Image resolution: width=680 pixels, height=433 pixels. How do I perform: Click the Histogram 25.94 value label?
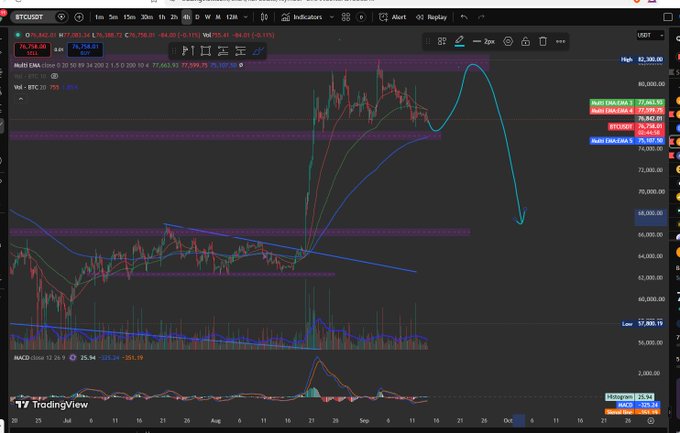pos(630,397)
